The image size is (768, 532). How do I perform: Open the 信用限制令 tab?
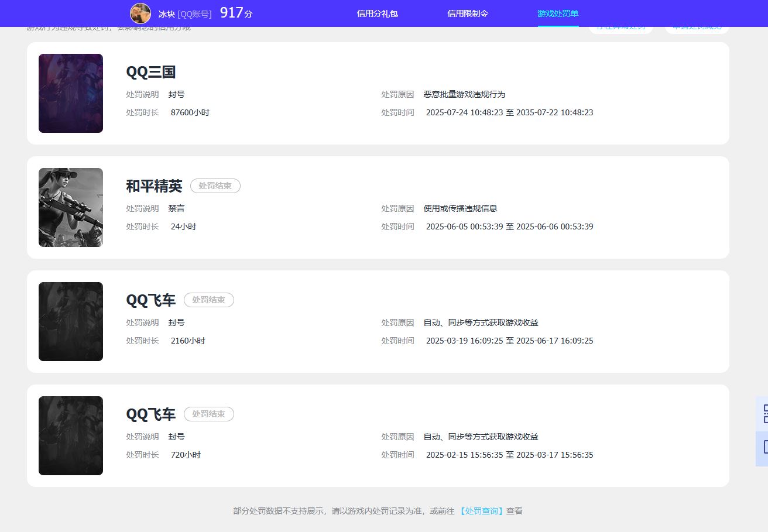click(467, 13)
